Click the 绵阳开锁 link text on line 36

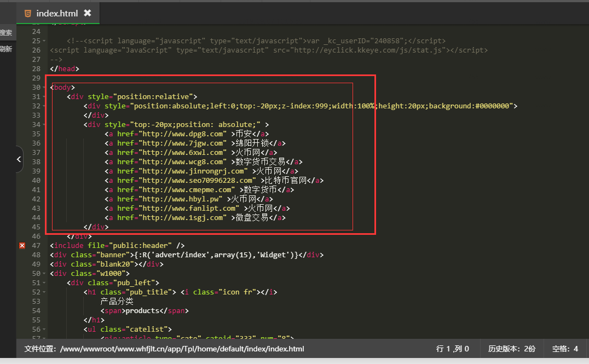[252, 143]
